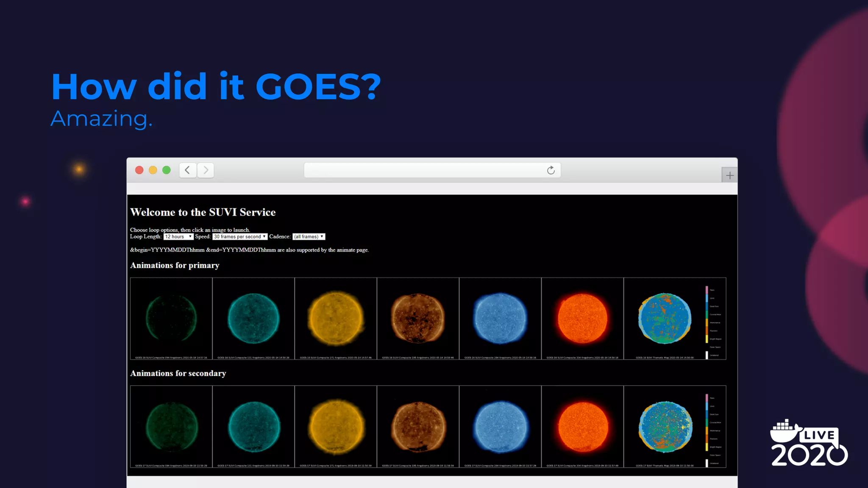Launch secondary 284 Angstroms blue sun animation
The height and width of the screenshot is (488, 868).
[500, 427]
